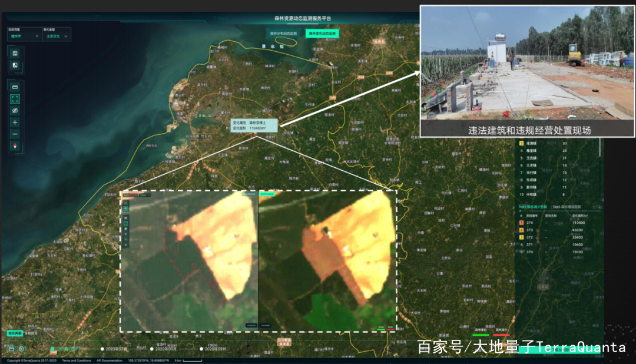
Task: Toggle layer visibility eye icon
Action: tap(15, 111)
